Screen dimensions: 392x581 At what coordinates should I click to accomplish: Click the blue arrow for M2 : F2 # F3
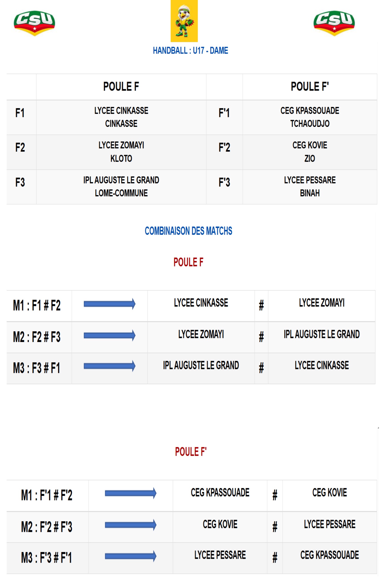pos(109,335)
